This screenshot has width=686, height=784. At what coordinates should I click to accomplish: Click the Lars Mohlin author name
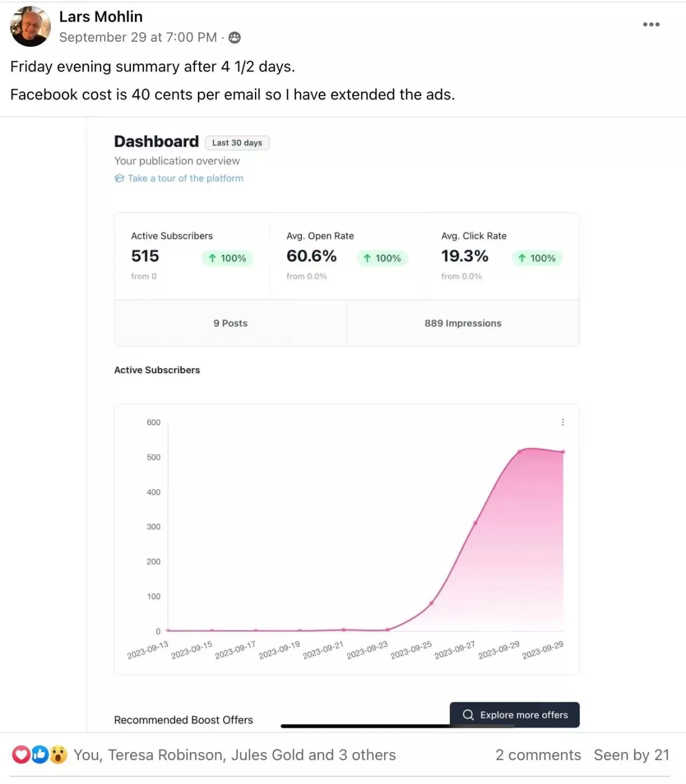(x=101, y=17)
